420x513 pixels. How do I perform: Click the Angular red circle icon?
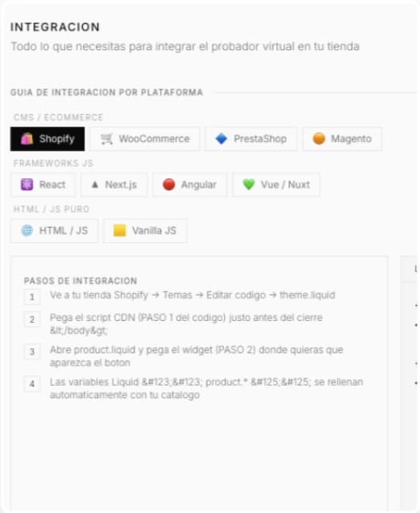[169, 185]
